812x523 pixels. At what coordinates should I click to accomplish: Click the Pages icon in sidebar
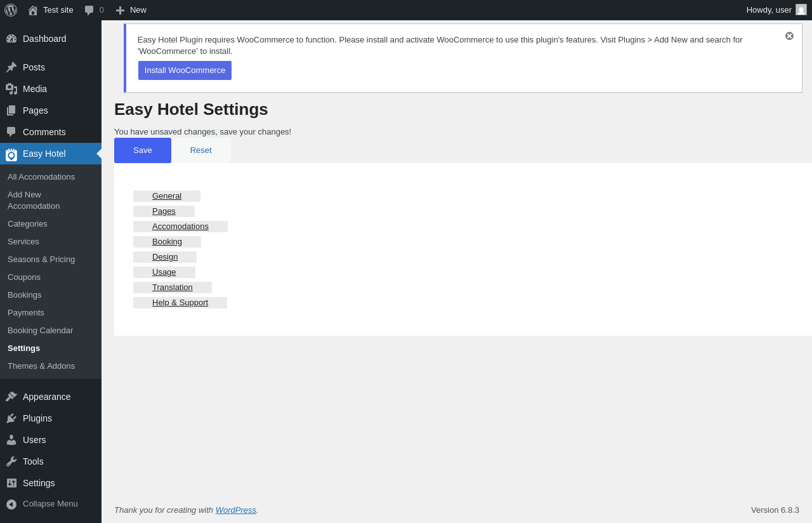(x=11, y=110)
